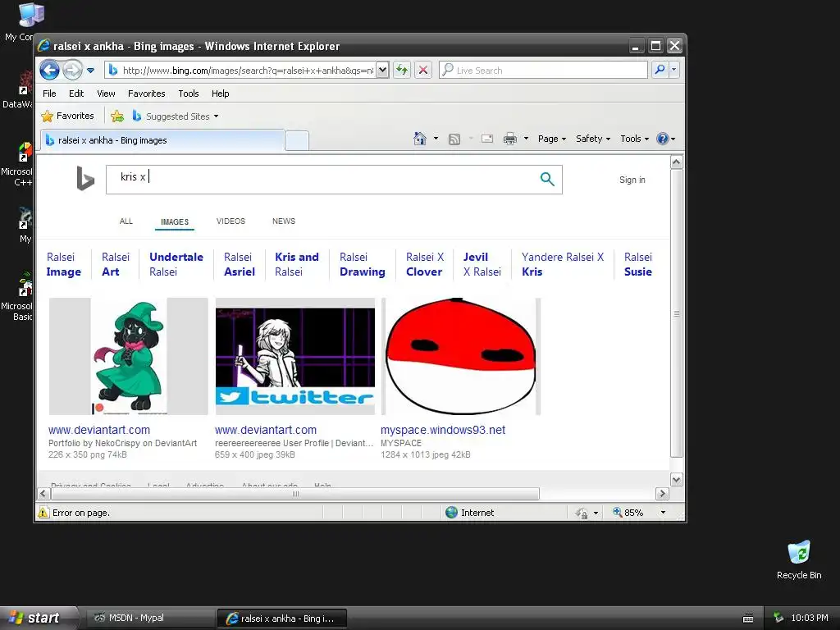Click the Error on page warning icon
840x630 pixels.
pos(43,513)
